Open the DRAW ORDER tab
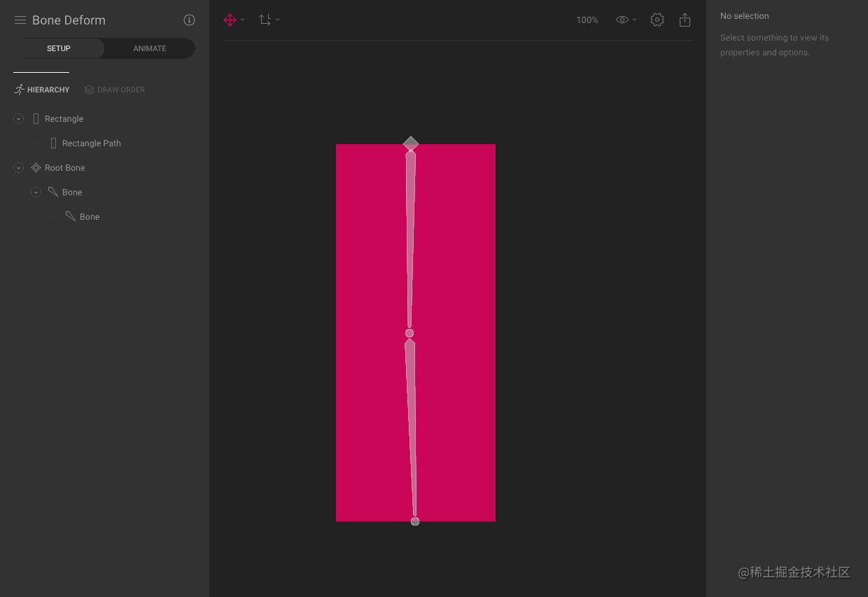Image resolution: width=868 pixels, height=597 pixels. (115, 90)
